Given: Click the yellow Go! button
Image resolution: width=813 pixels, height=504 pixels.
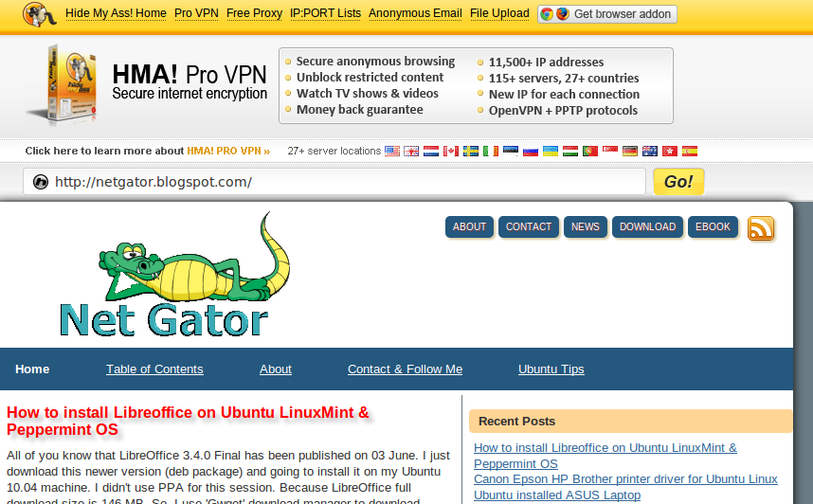Looking at the screenshot, I should (x=678, y=182).
